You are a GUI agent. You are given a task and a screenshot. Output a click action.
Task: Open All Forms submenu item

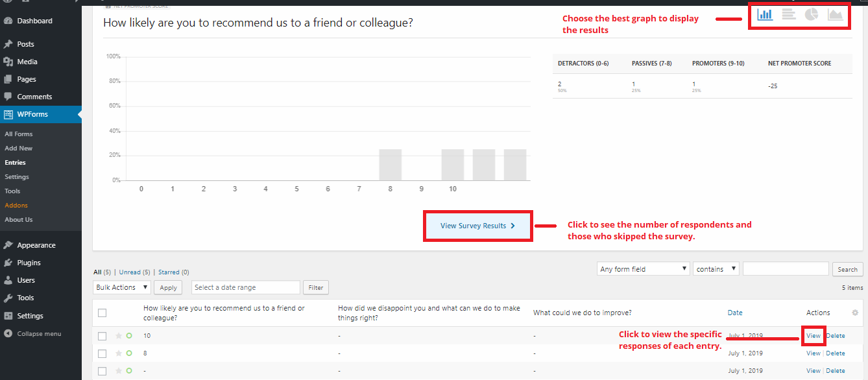pyautogui.click(x=19, y=134)
